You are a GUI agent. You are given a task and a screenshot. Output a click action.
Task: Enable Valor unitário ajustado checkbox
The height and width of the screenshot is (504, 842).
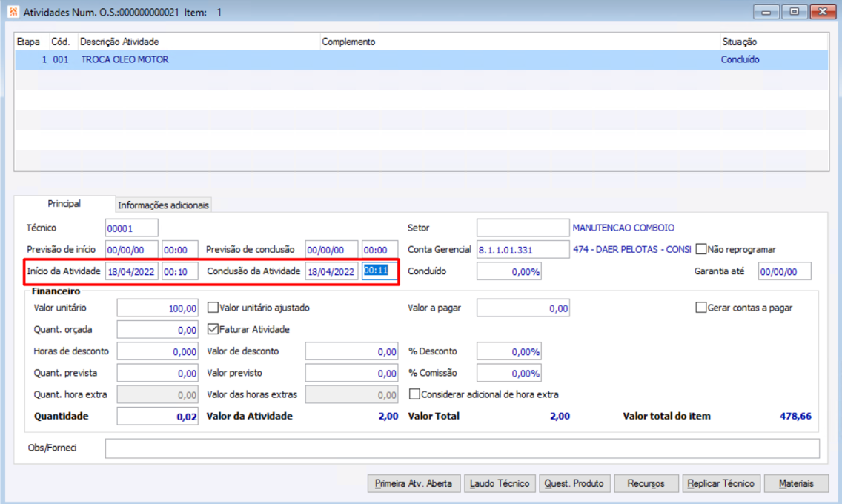tap(213, 308)
